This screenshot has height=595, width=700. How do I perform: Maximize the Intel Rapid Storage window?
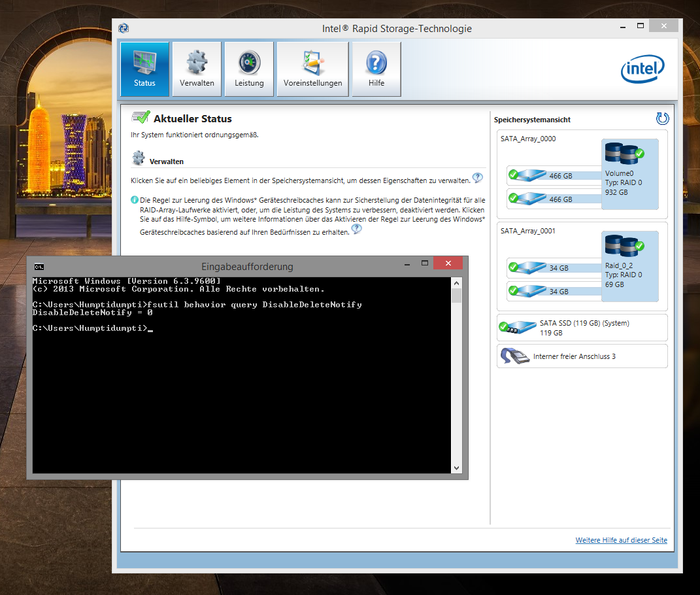(640, 26)
